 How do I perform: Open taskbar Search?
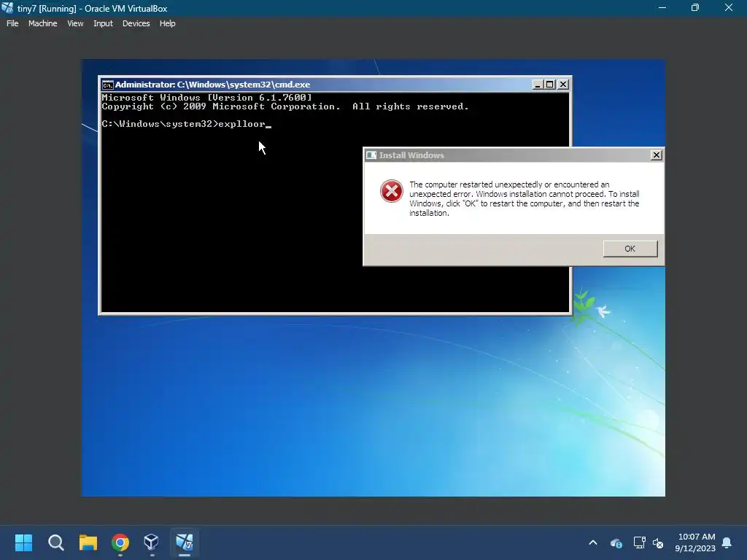pyautogui.click(x=55, y=542)
